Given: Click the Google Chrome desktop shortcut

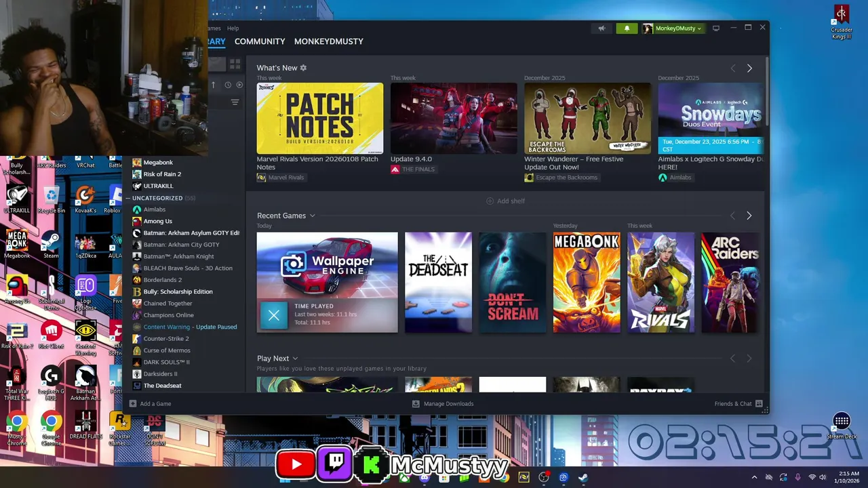Looking at the screenshot, I should pos(51,428).
